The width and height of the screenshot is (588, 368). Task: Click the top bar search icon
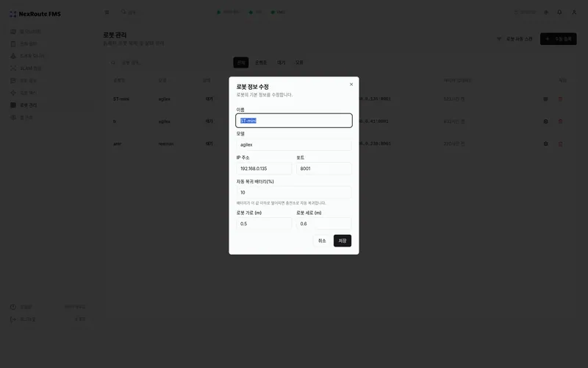123,12
